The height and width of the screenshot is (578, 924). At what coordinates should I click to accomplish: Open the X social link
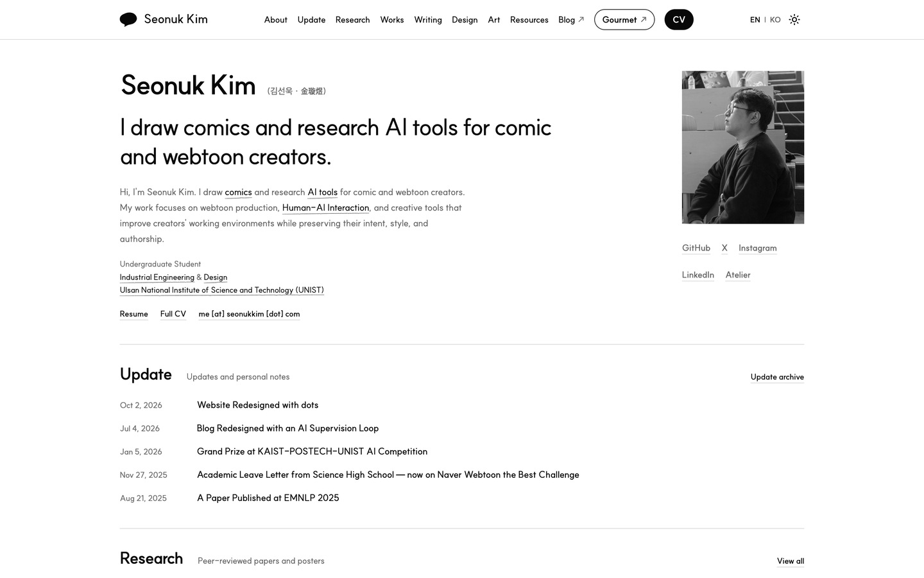(724, 248)
